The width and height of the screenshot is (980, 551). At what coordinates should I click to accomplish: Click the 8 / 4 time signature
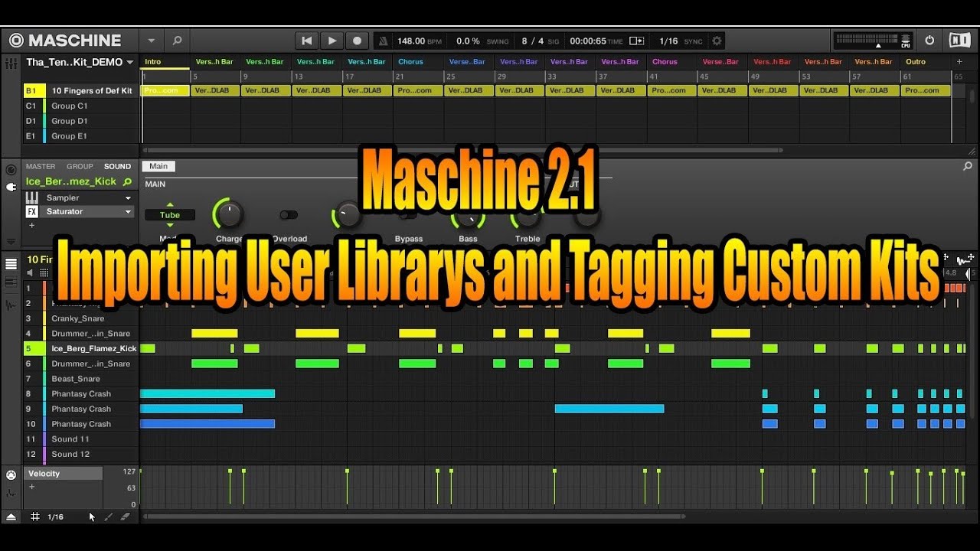(x=533, y=41)
